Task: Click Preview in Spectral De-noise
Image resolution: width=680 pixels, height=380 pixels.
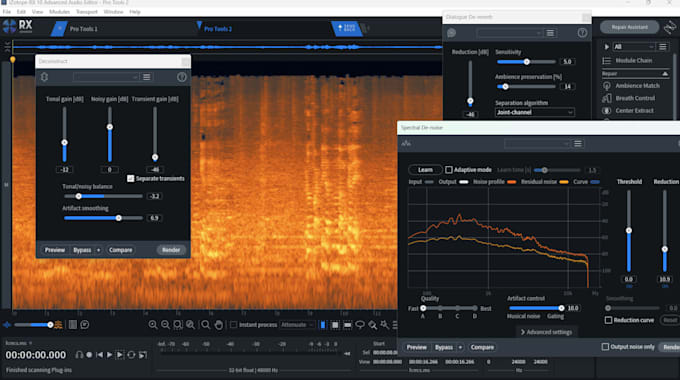Action: click(x=416, y=347)
